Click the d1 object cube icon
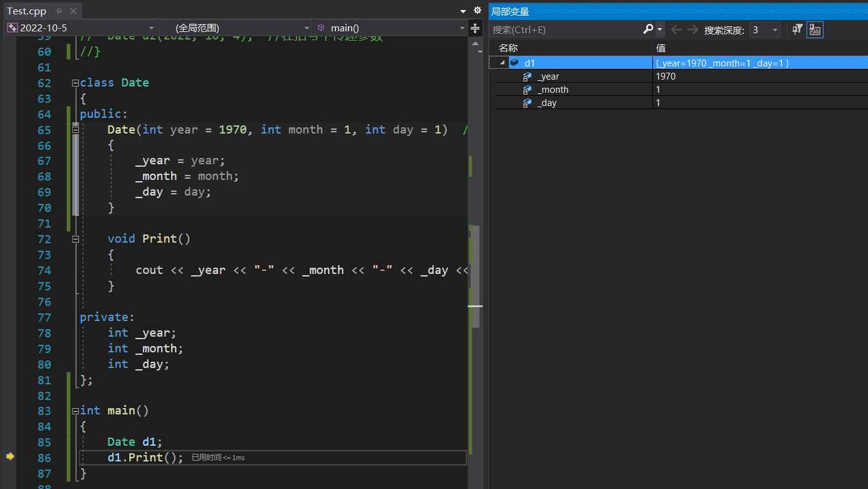868x489 pixels. coord(515,63)
